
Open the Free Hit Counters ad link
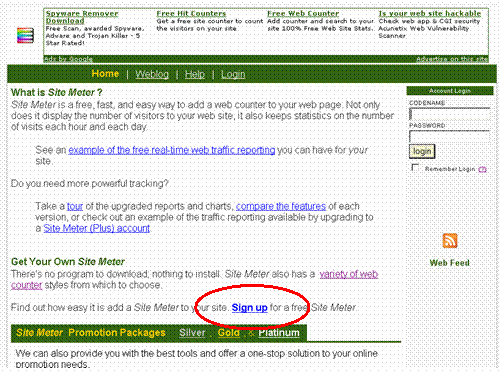click(191, 14)
